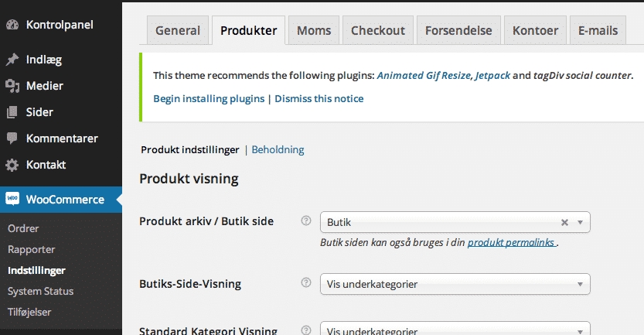Click the Kontrolpanel dashboard icon
Viewport: 644px width, 335px height.
(12, 25)
